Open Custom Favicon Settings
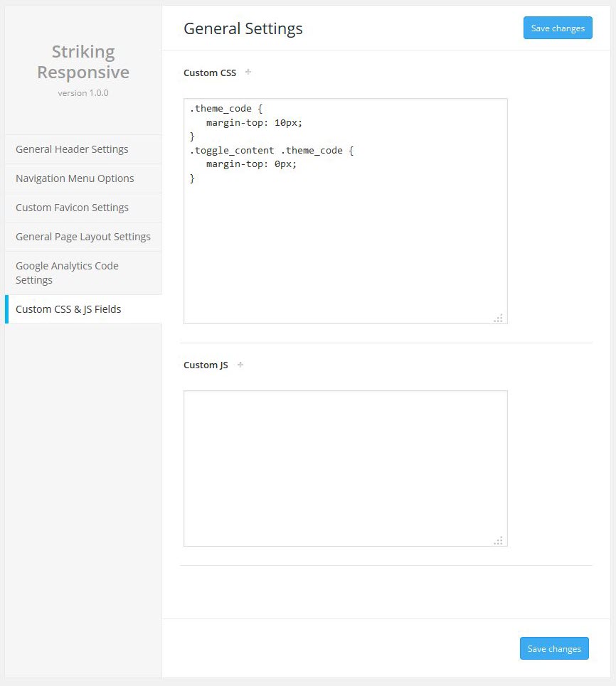The image size is (616, 686). tap(72, 208)
